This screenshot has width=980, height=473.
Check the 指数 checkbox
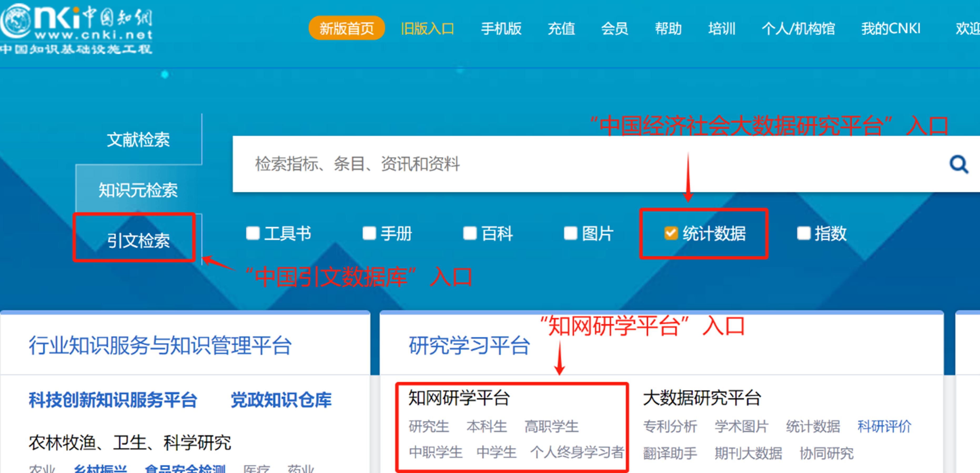(x=804, y=233)
